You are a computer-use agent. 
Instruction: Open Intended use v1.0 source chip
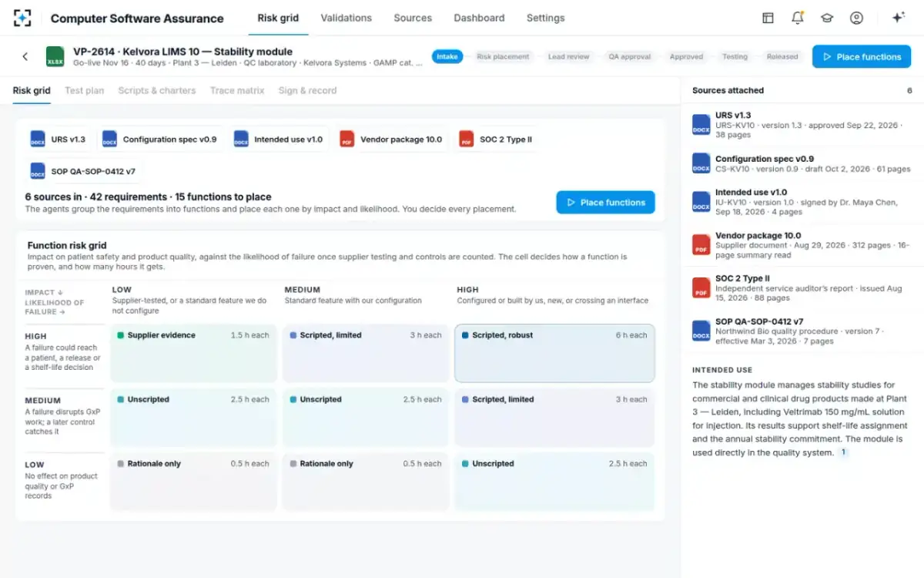click(279, 139)
